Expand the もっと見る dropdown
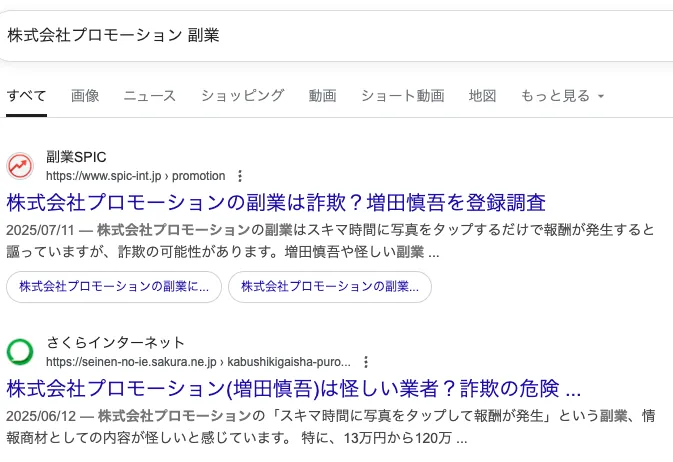Image resolution: width=673 pixels, height=462 pixels. tap(562, 96)
